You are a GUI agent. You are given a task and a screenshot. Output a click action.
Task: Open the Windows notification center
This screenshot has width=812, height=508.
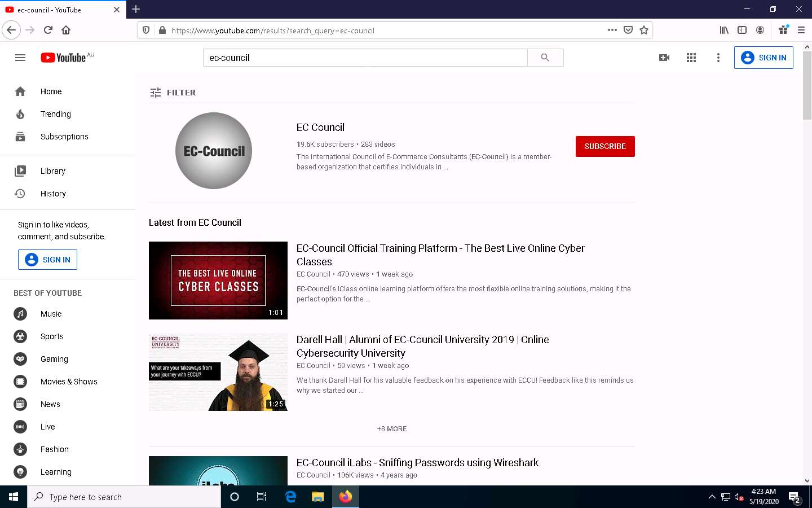click(x=795, y=497)
